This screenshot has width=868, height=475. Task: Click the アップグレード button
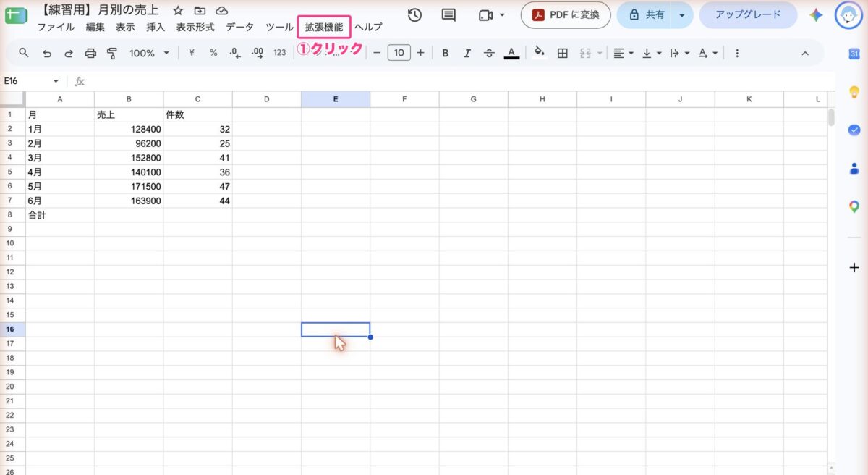(x=748, y=15)
